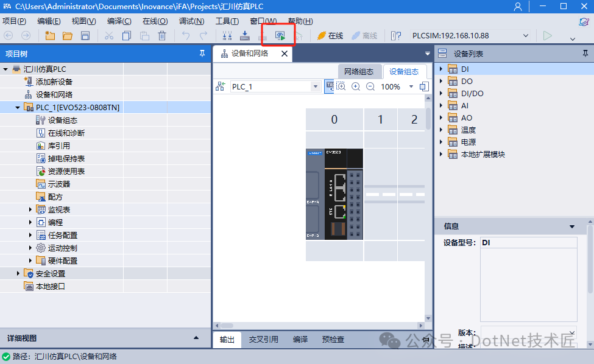This screenshot has width=594, height=364.
Task: Toggle the TAG display icon
Action: click(330, 86)
